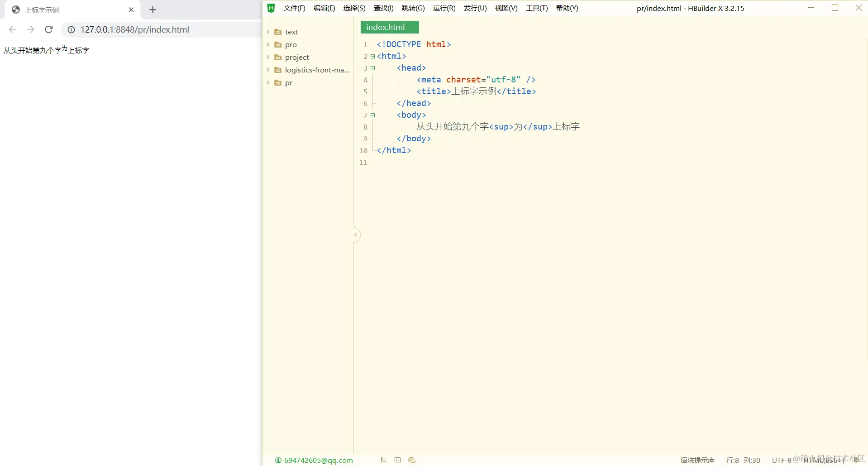The height and width of the screenshot is (466, 868).
Task: Open the terminal icon in status bar
Action: (x=397, y=460)
